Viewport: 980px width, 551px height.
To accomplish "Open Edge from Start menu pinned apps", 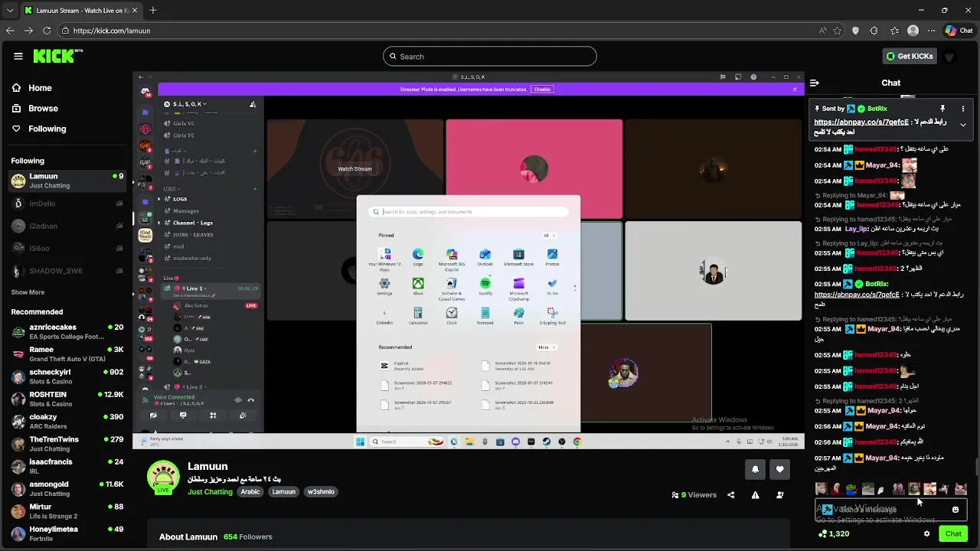I will point(418,258).
